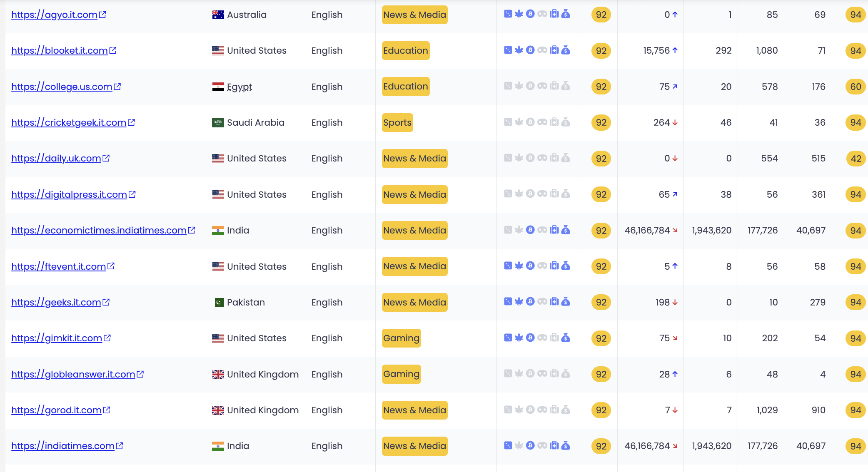The height and width of the screenshot is (472, 868).
Task: Open the https://cricketgeek.it.com link
Action: tap(69, 122)
